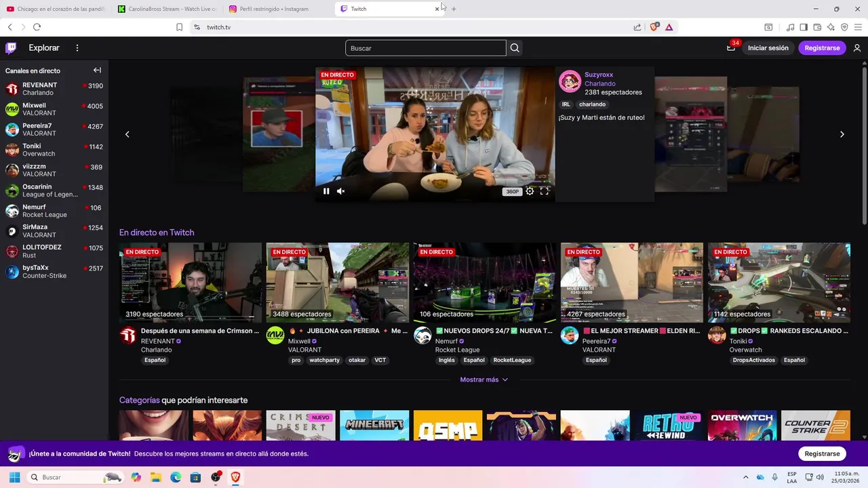
Task: Open Minecraft category cover
Action: pos(374,425)
